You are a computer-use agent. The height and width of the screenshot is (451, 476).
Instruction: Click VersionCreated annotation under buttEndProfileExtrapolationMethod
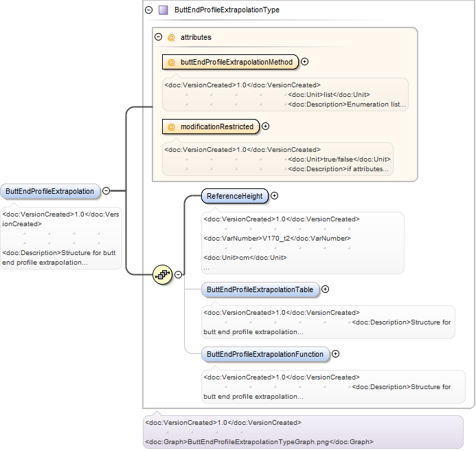tap(242, 85)
